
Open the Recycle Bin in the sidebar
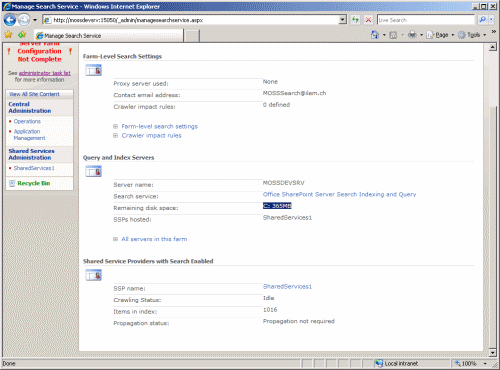coord(34,183)
